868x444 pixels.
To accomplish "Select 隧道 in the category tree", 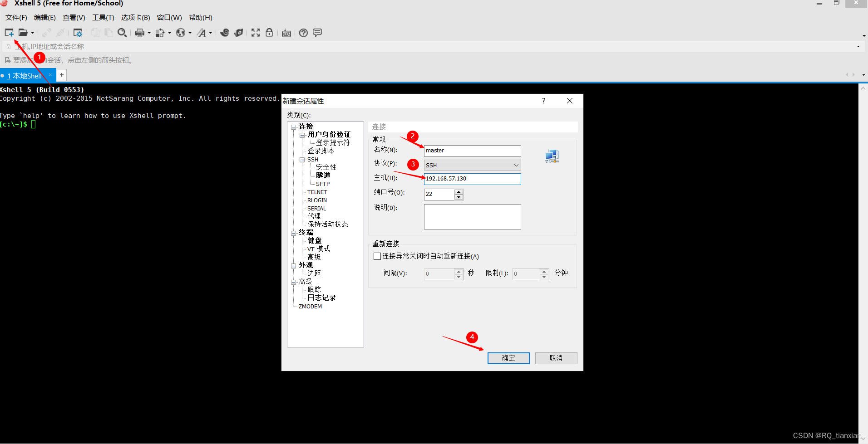I will click(323, 176).
